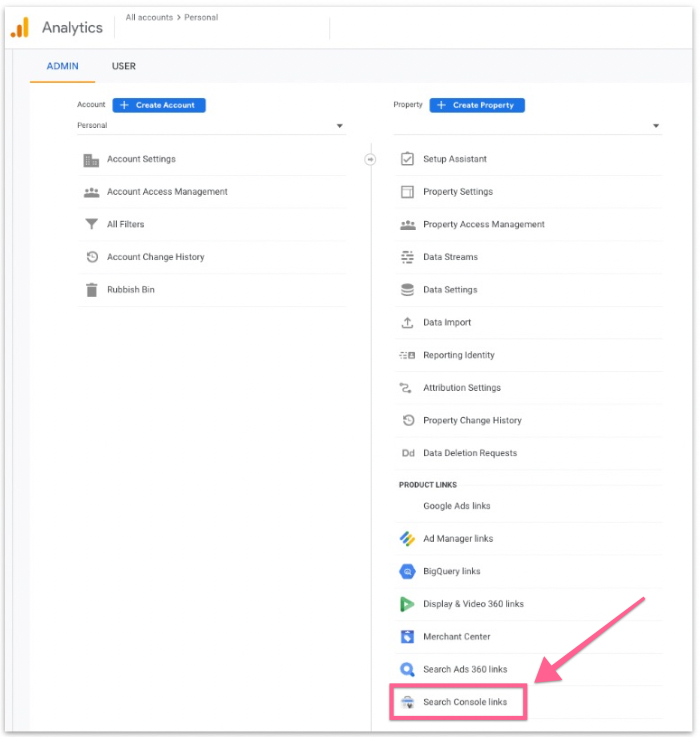
Task: Click the Setup Assistant checkbox icon
Action: point(407,159)
